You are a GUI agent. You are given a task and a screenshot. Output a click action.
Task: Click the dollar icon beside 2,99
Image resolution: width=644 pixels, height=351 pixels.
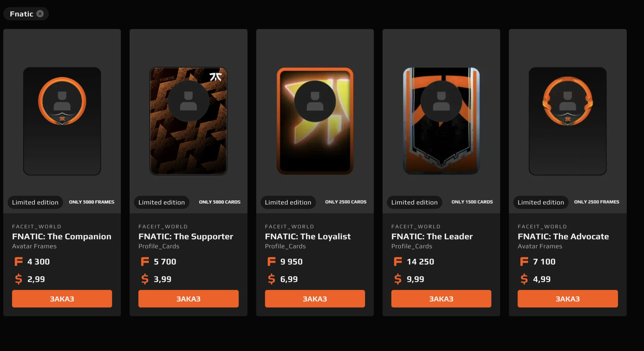pyautogui.click(x=19, y=279)
